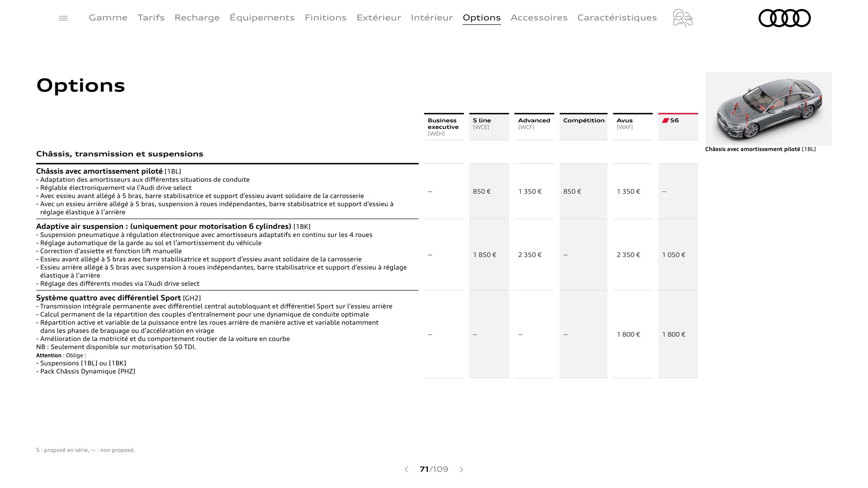Viewport: 868px width, 488px height.
Task: Click 'Châssis, transmission et suspensions' section title
Action: pyautogui.click(x=120, y=154)
